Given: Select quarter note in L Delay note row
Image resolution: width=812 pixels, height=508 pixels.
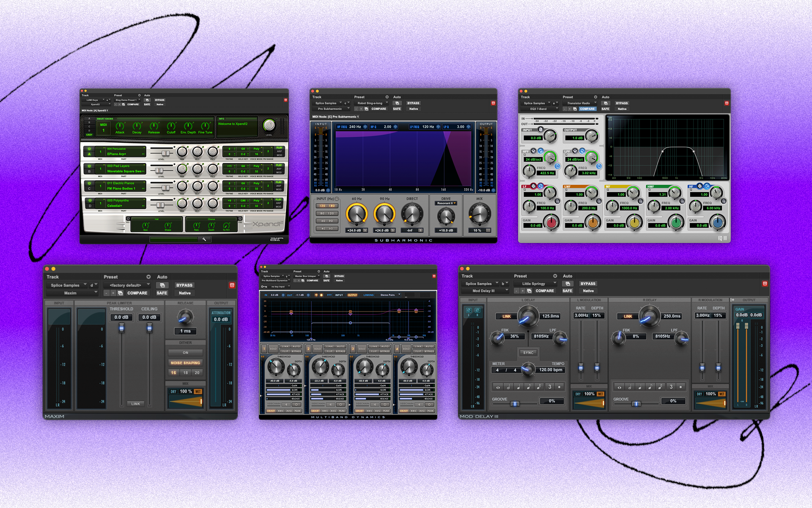Looking at the screenshot, I should 518,387.
